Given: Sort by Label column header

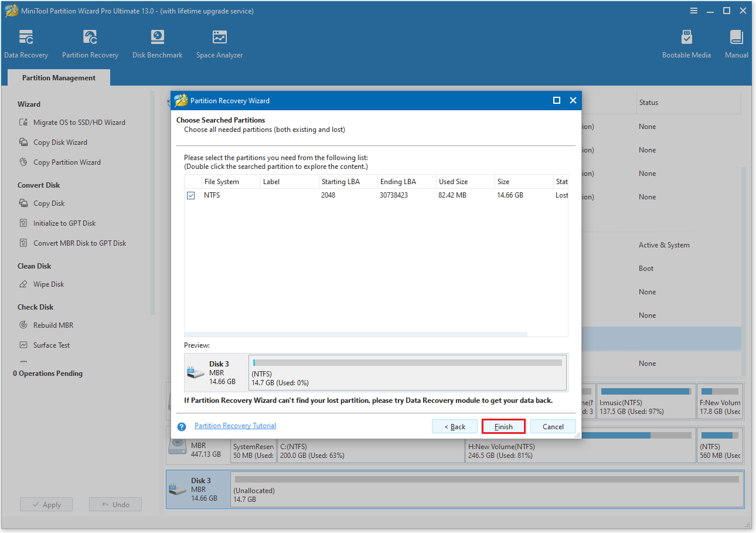Looking at the screenshot, I should (x=289, y=182).
